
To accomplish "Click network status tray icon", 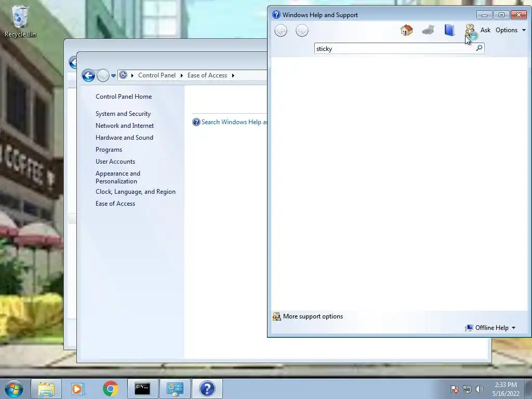I will coord(467,389).
